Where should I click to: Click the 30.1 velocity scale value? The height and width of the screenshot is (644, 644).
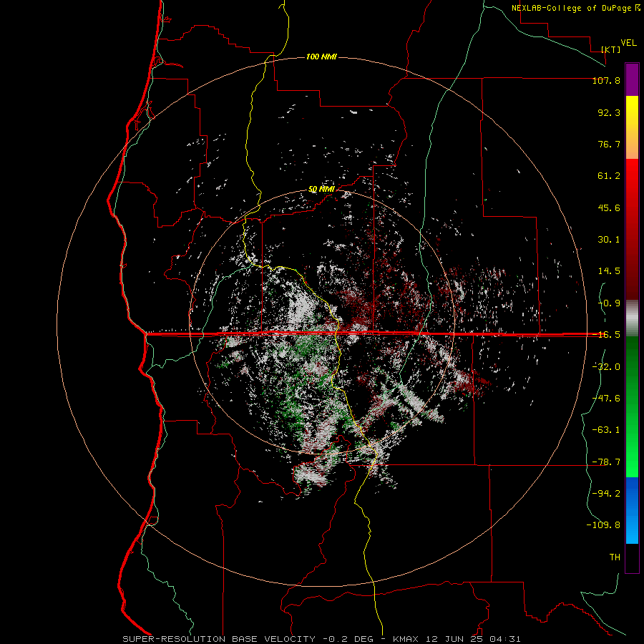click(609, 240)
